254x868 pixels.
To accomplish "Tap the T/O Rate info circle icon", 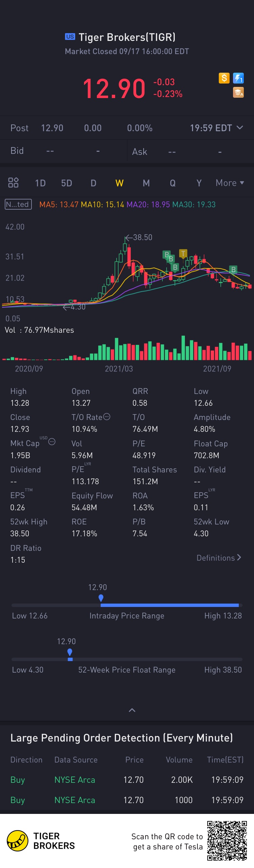I will click(x=107, y=417).
